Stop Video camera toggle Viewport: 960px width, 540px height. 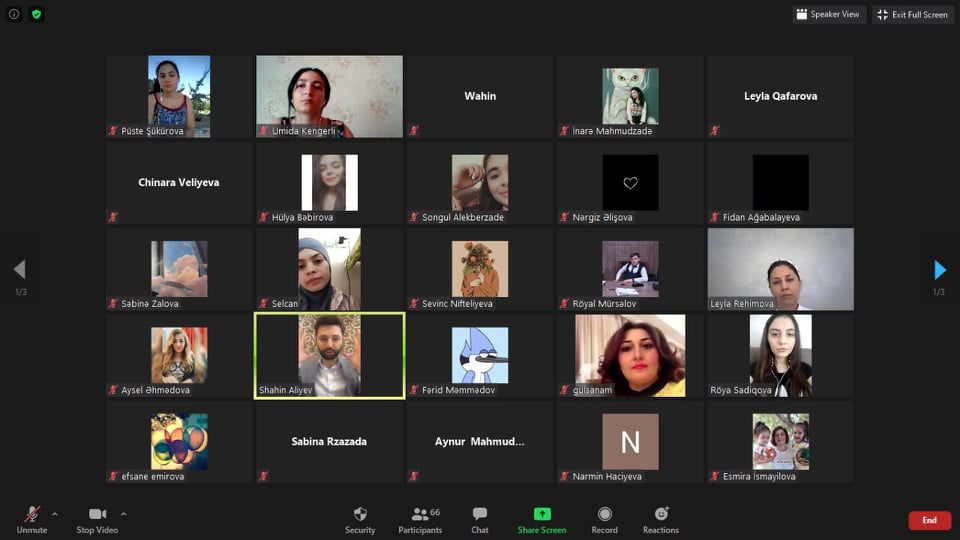click(x=97, y=514)
